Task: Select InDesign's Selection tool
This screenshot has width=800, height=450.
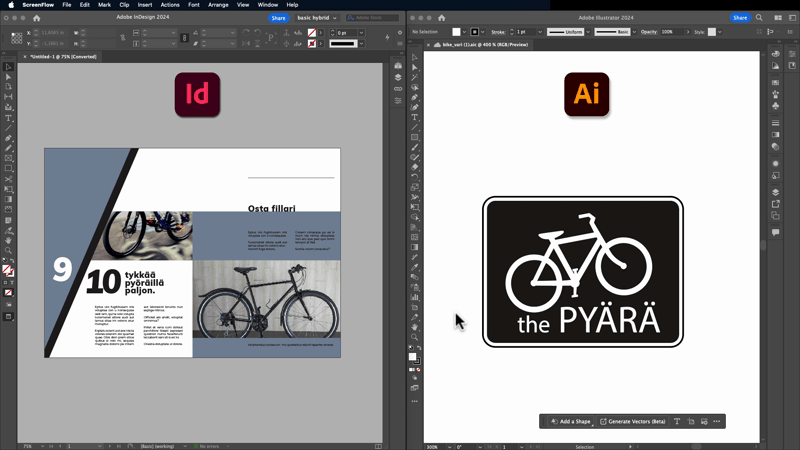Action: [x=8, y=67]
